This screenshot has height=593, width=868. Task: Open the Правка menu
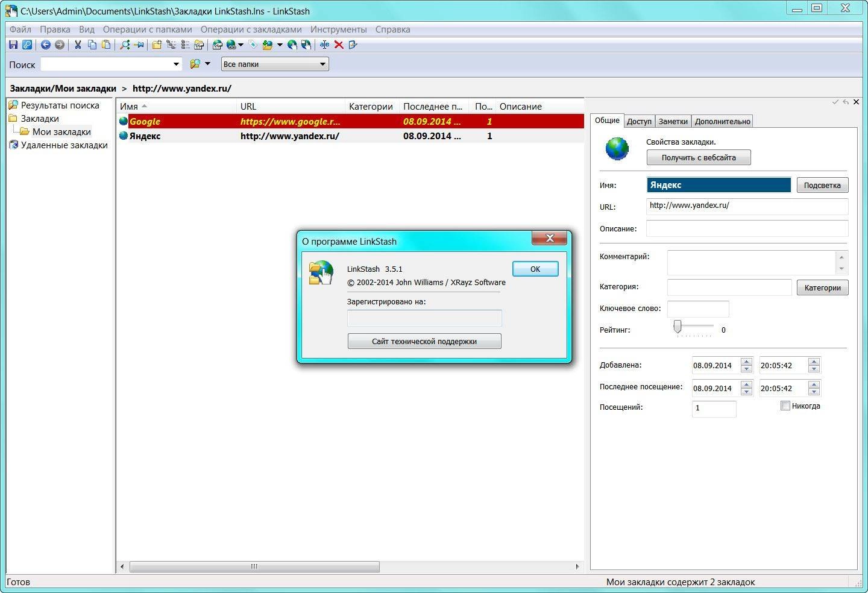pyautogui.click(x=55, y=29)
